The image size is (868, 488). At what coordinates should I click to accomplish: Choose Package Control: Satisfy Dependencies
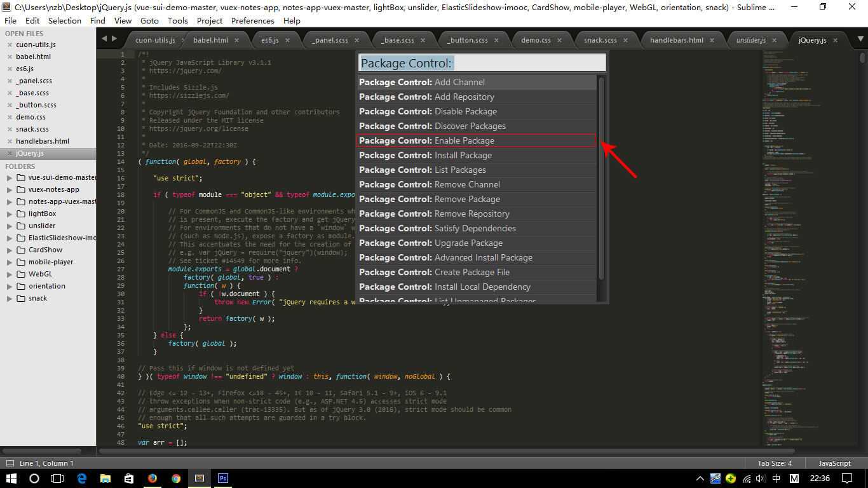[477, 229]
